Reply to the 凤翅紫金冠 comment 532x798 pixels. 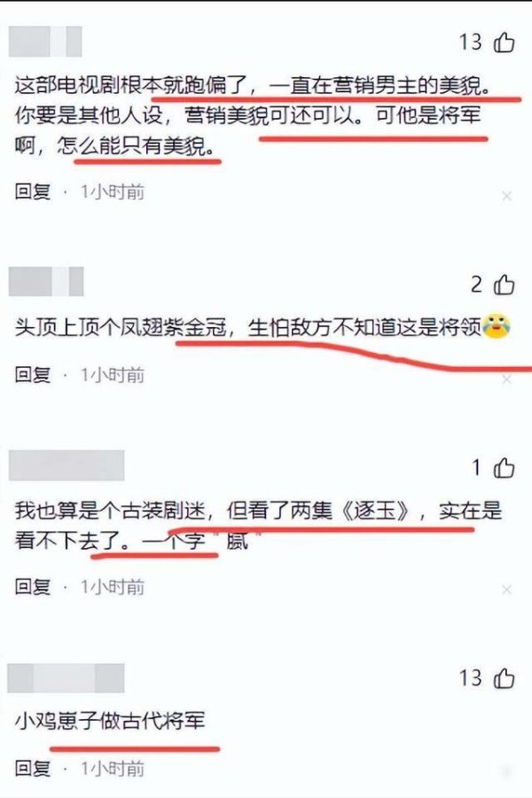(x=33, y=375)
